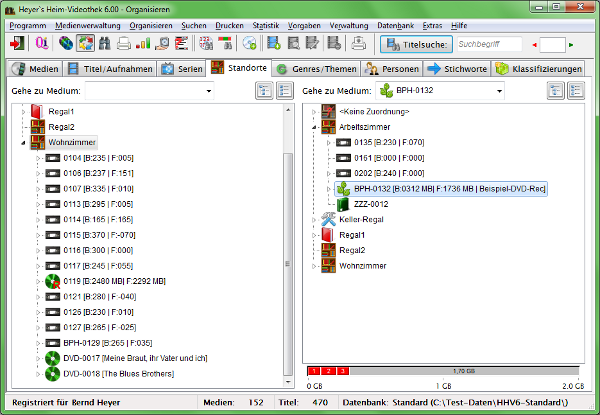
Task: Click the rightmost tree view button in the left panel
Action: 284,91
